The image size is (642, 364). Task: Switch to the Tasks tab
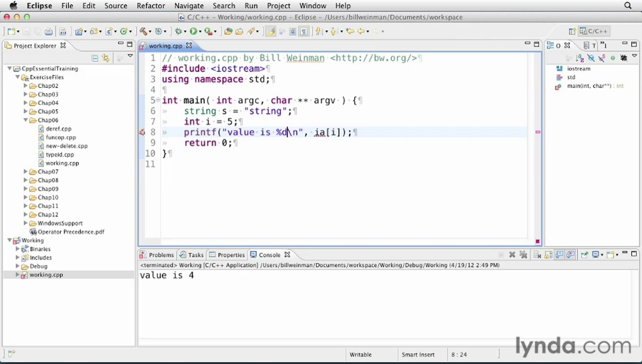[x=191, y=255]
